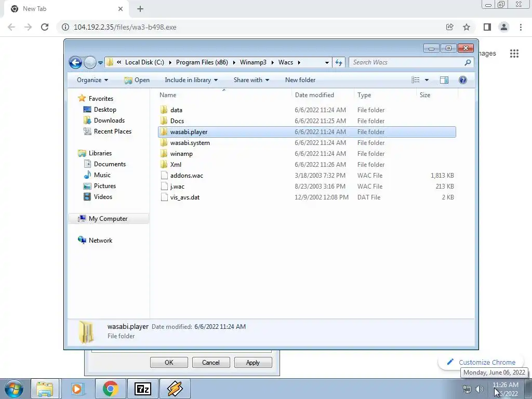Image resolution: width=532 pixels, height=399 pixels.
Task: Click the change view icon
Action: (x=415, y=80)
